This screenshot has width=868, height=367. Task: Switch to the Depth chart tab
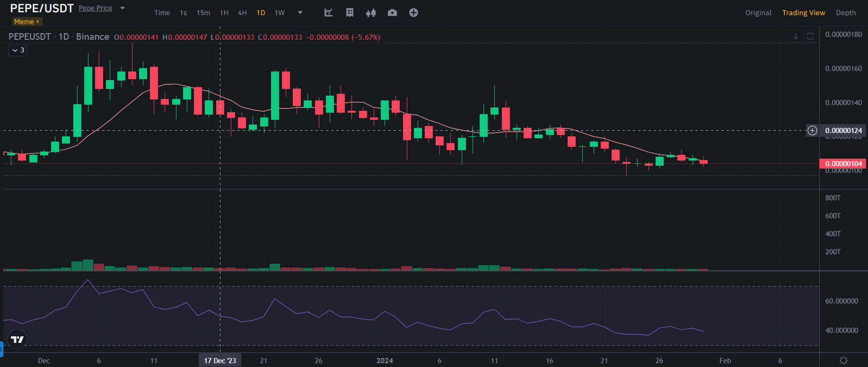[x=845, y=13]
